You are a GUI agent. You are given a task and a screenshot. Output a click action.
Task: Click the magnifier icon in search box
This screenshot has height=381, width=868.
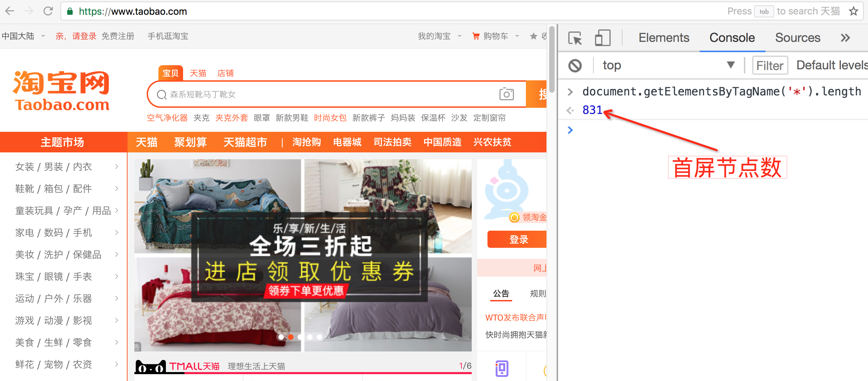click(161, 95)
